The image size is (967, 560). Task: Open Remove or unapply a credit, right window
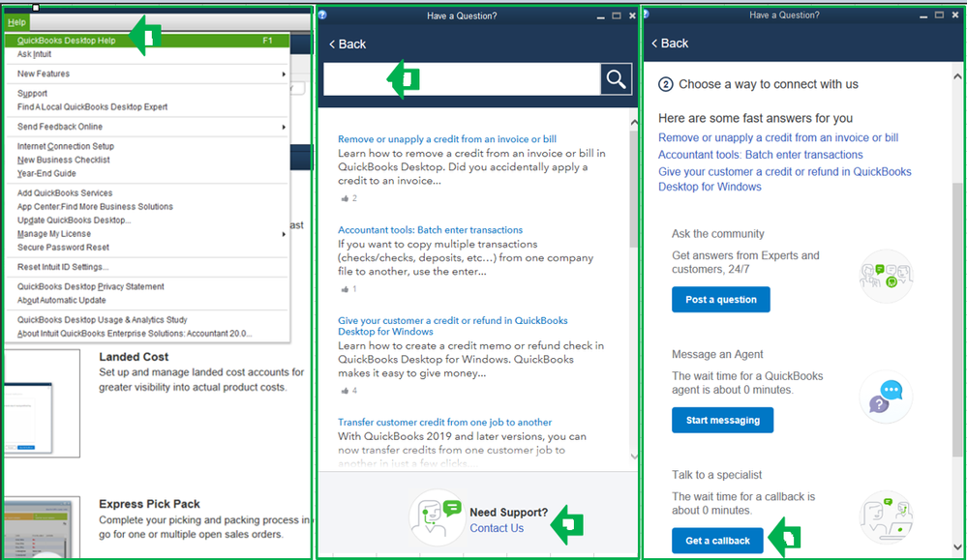point(778,137)
